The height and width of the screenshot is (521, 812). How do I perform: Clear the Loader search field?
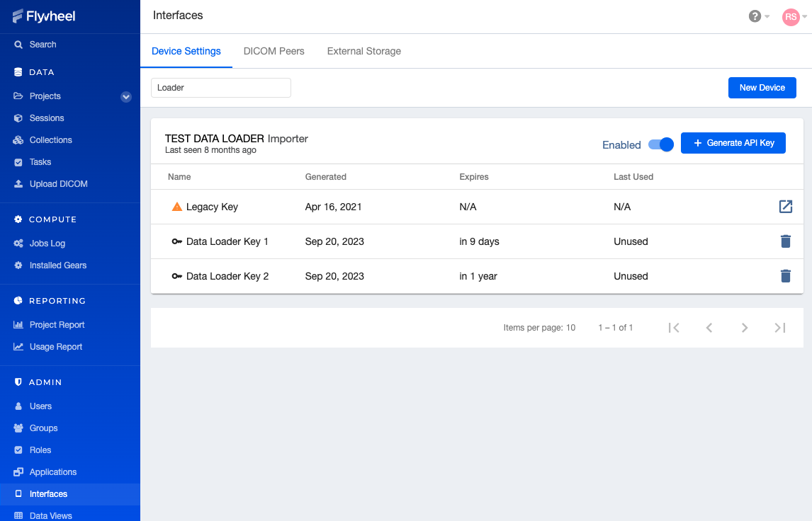[220, 87]
